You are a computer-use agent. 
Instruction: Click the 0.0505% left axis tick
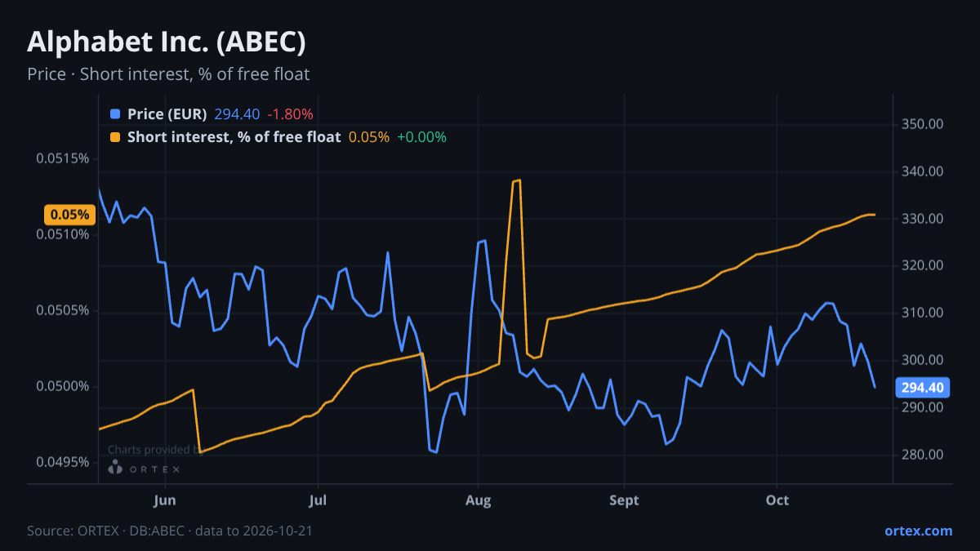[62, 310]
